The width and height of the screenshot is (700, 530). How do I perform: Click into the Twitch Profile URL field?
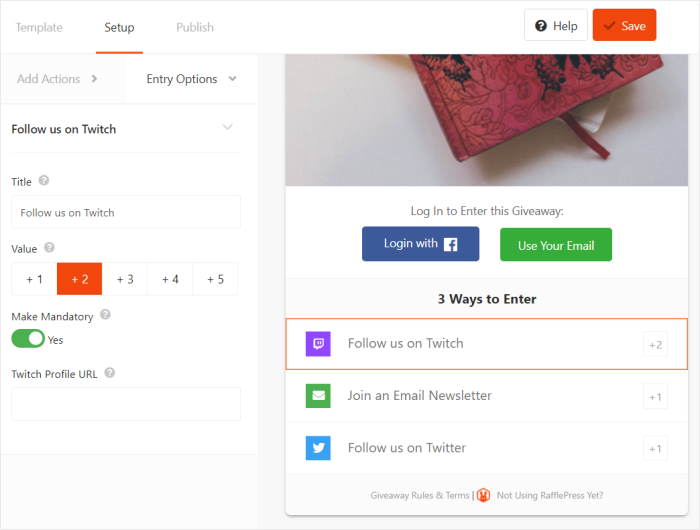pos(126,404)
